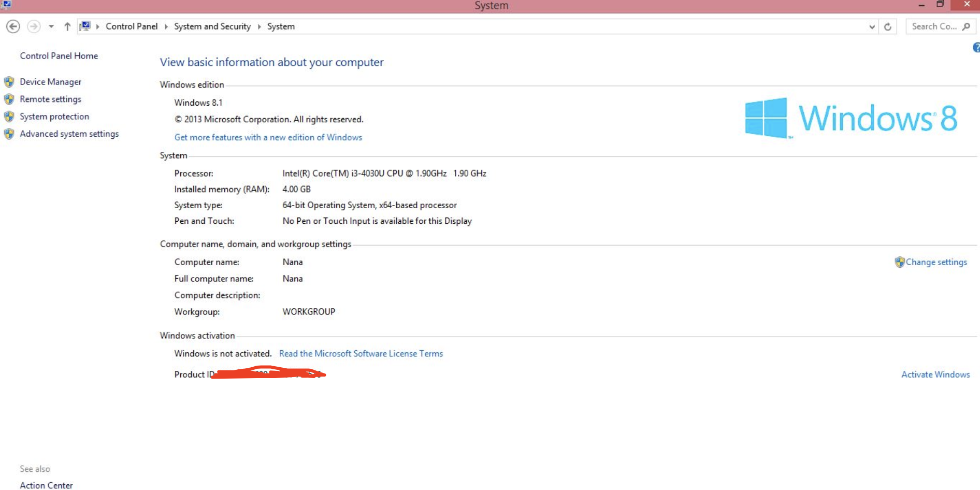Click the shield icon next to Change settings
The width and height of the screenshot is (980, 490).
(x=899, y=262)
